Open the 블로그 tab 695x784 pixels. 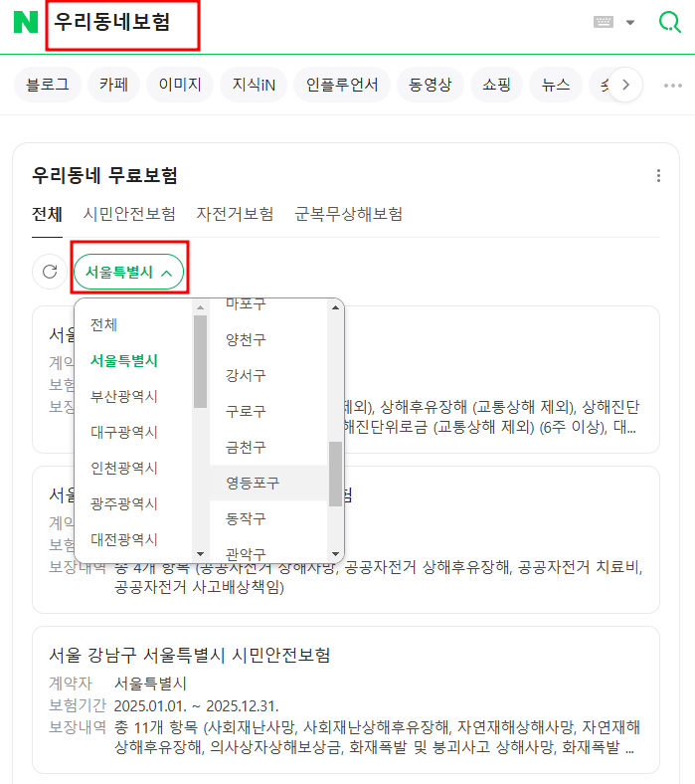tap(48, 85)
